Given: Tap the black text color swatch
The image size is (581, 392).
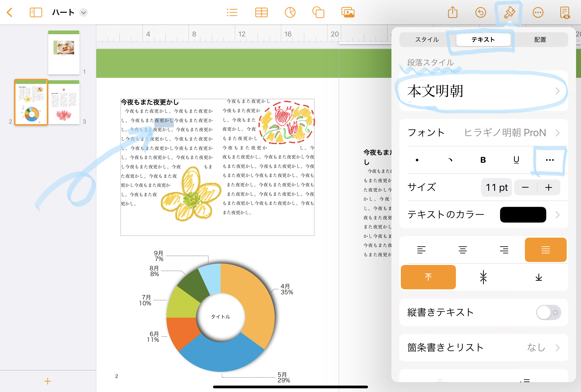Looking at the screenshot, I should [x=523, y=215].
